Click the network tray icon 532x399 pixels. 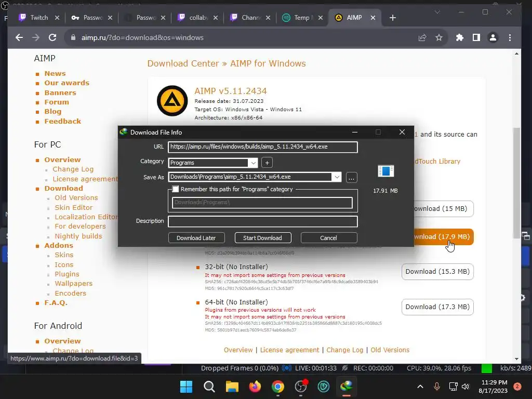pyautogui.click(x=453, y=387)
